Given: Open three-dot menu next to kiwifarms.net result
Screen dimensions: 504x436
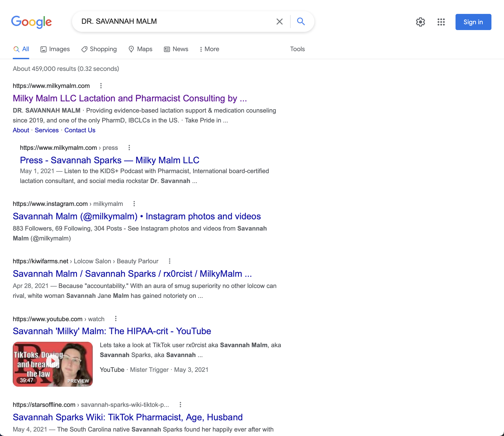Looking at the screenshot, I should coord(169,261).
